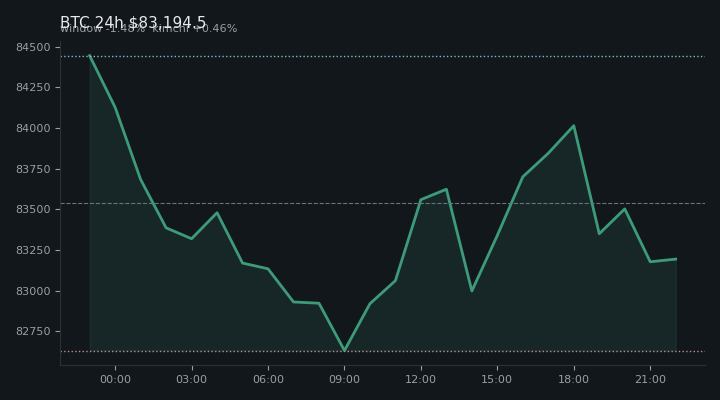Image resolution: width=720 pixels, height=400 pixels.
Task: Click the 09:00 time axis label
Action: coord(344,379)
